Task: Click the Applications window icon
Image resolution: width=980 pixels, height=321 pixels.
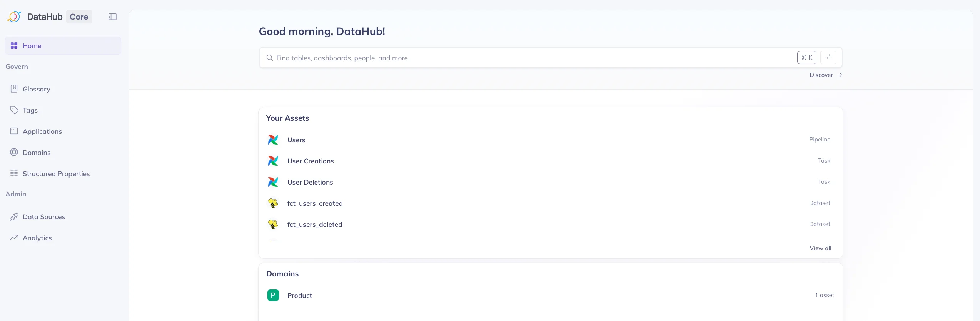Action: coord(14,131)
